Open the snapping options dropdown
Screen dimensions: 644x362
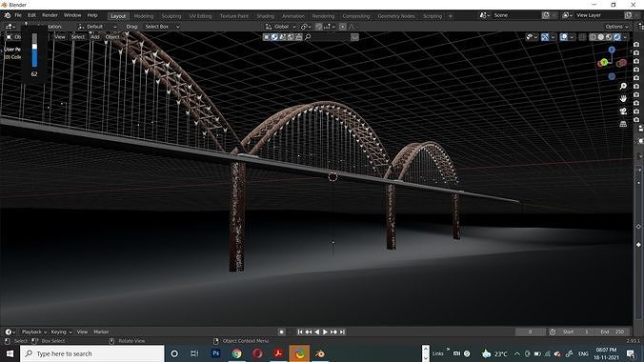(329, 27)
